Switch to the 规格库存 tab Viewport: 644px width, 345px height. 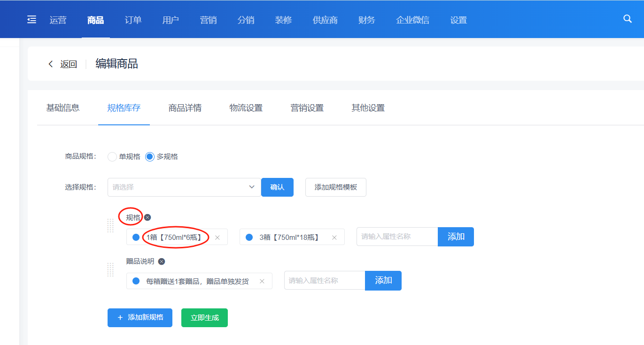124,108
